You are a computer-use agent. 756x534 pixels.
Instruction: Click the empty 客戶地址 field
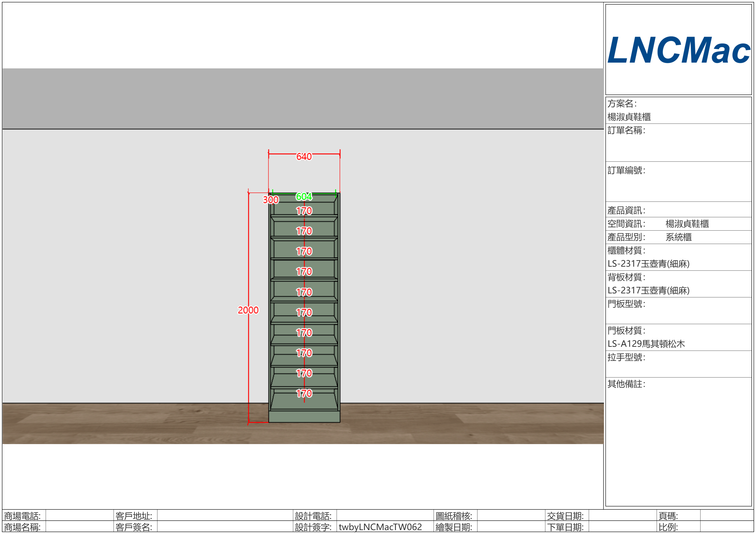tap(225, 515)
